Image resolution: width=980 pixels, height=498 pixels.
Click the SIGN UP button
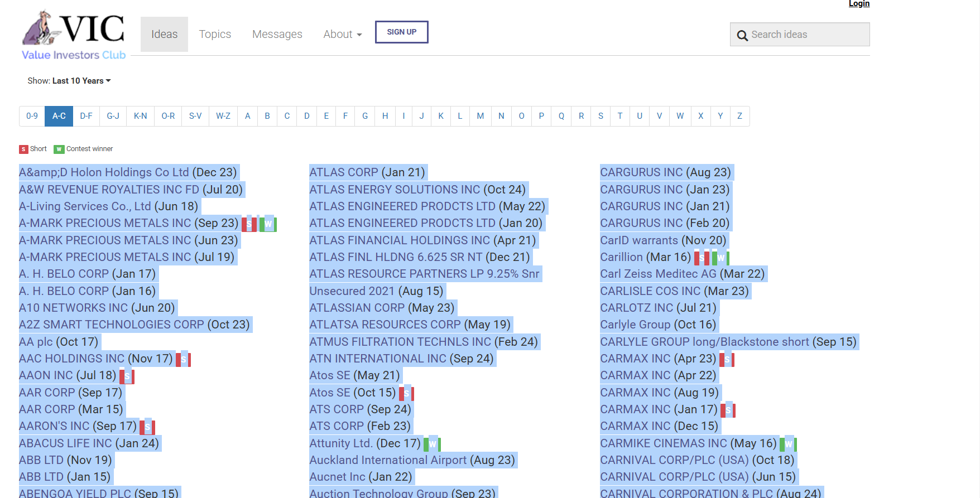(x=402, y=32)
